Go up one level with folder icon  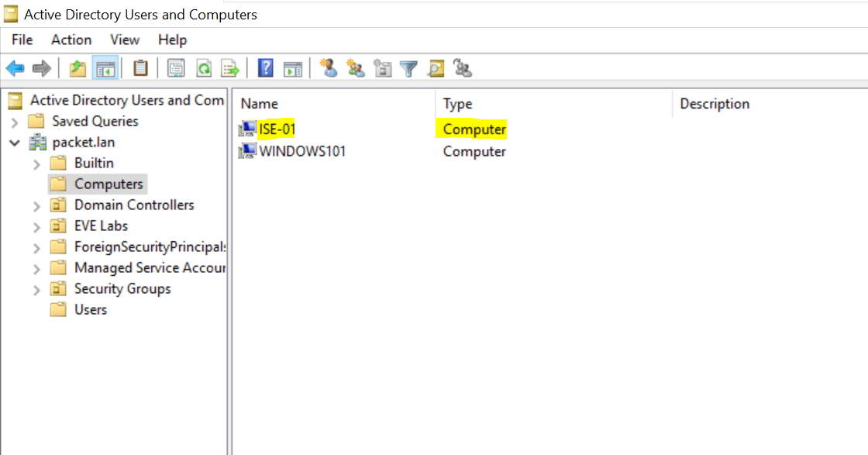pyautogui.click(x=77, y=69)
